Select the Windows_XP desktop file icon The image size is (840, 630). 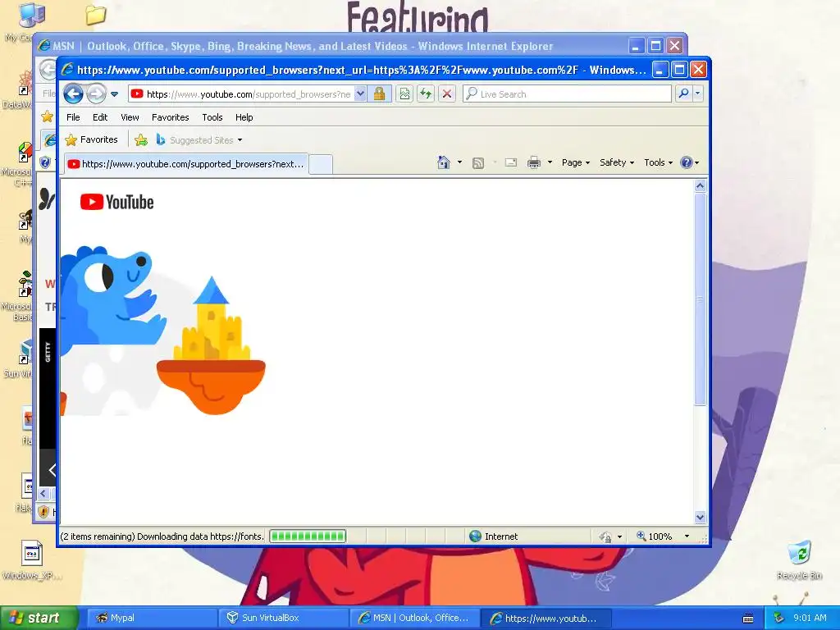pos(32,560)
